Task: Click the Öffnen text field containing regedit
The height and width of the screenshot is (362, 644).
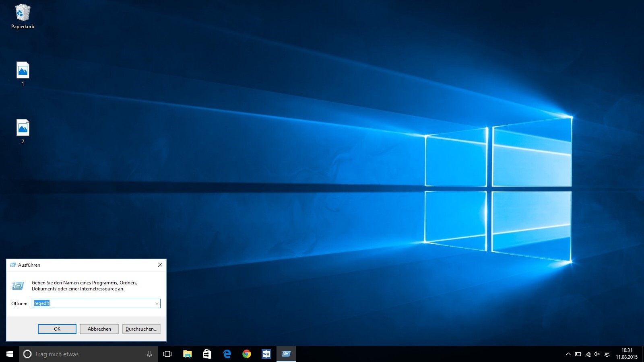Action: pos(93,304)
